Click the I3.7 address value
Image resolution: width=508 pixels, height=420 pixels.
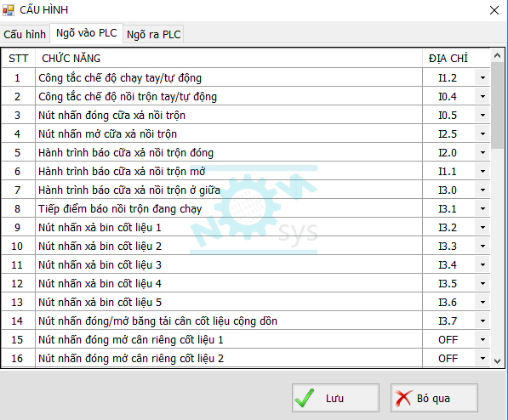[x=448, y=321]
